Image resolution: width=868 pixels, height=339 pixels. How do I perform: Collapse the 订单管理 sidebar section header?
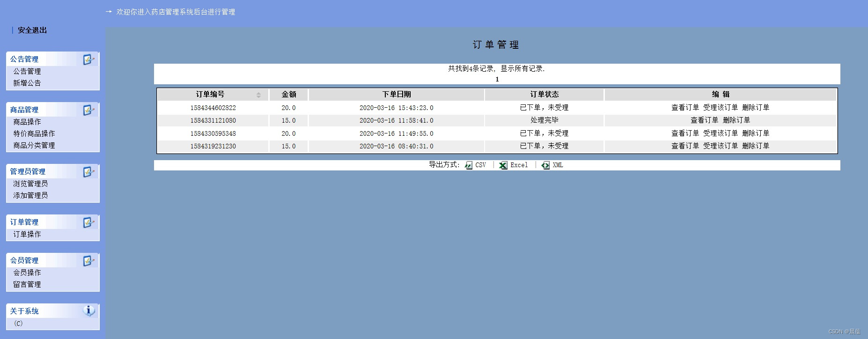(x=53, y=222)
